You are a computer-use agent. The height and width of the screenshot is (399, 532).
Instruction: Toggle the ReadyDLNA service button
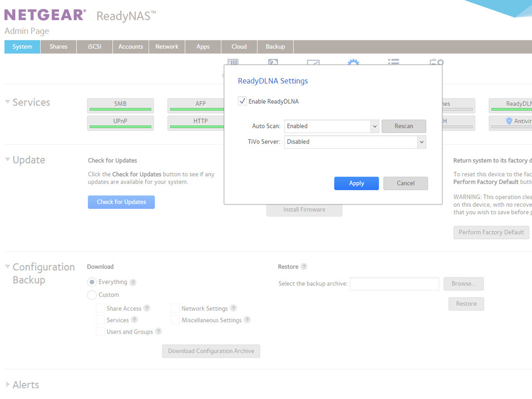pyautogui.click(x=510, y=105)
